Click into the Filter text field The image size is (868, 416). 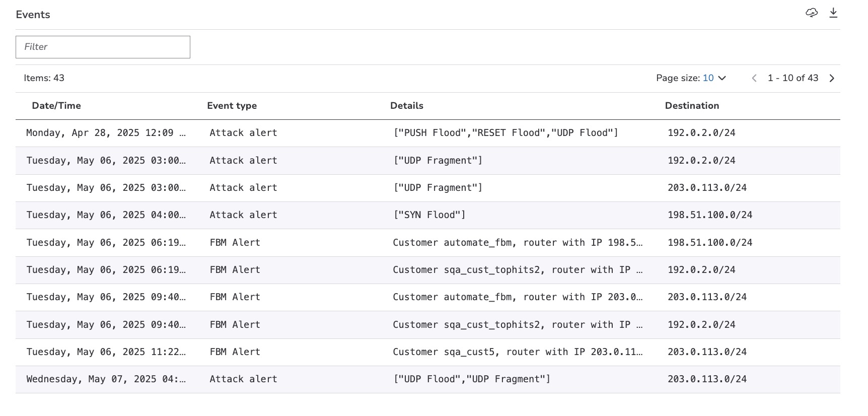pos(103,47)
